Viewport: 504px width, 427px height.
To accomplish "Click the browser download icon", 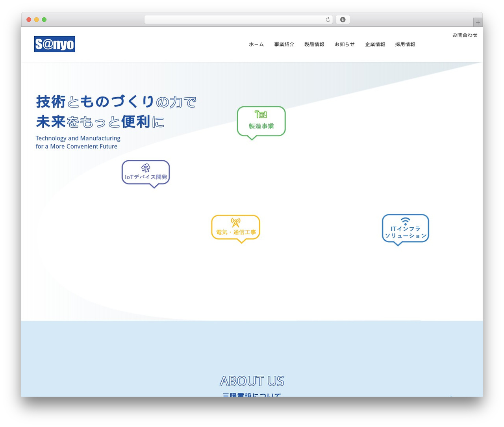I will [x=343, y=20].
